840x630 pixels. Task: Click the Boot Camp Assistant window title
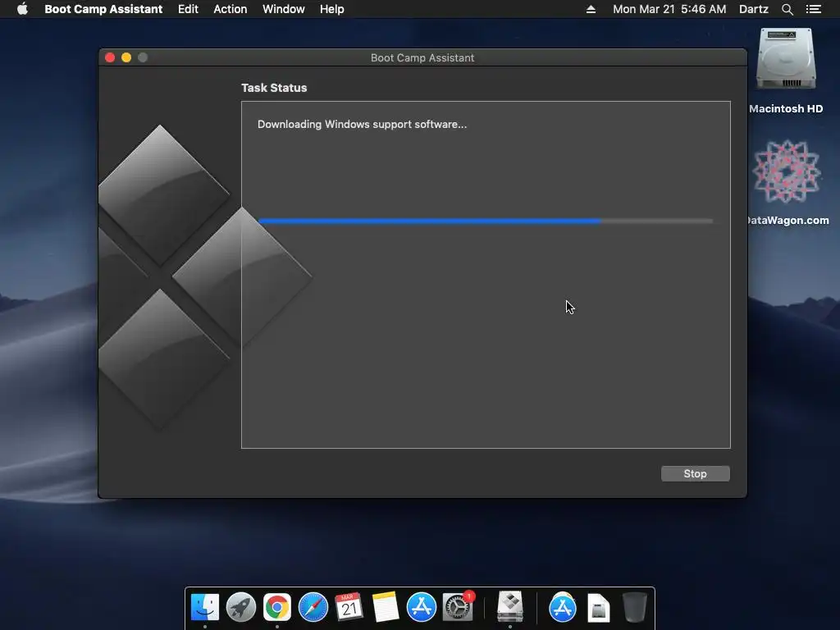[422, 58]
